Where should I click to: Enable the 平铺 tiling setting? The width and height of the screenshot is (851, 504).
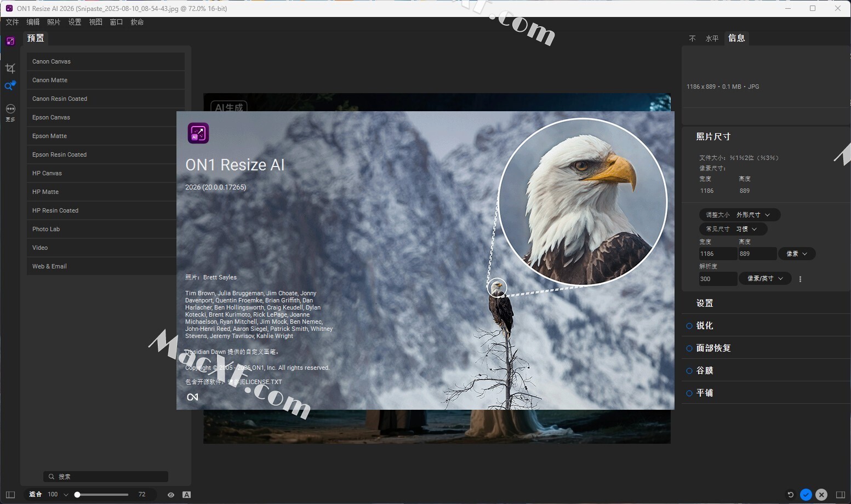click(689, 393)
